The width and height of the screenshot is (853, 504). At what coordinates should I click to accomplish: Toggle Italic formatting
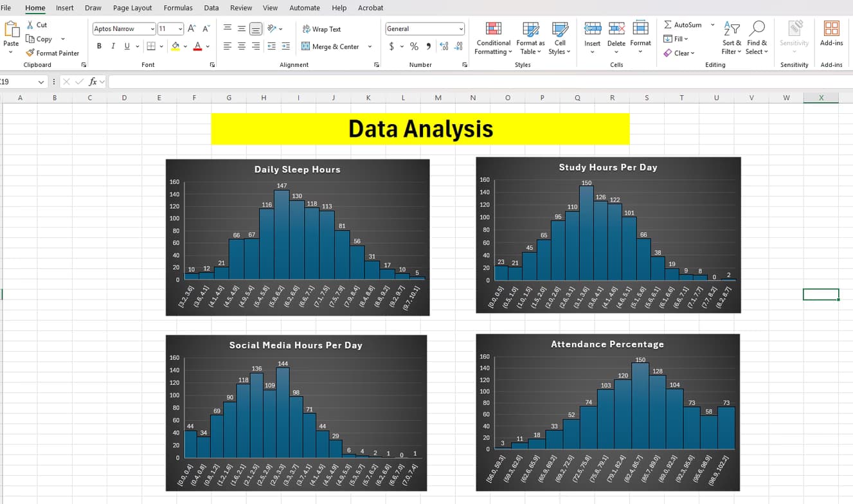pos(113,46)
